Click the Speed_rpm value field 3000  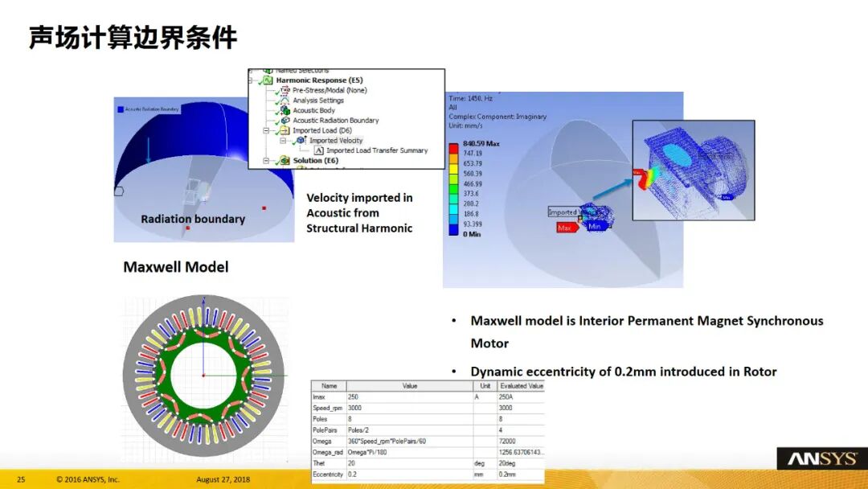410,408
